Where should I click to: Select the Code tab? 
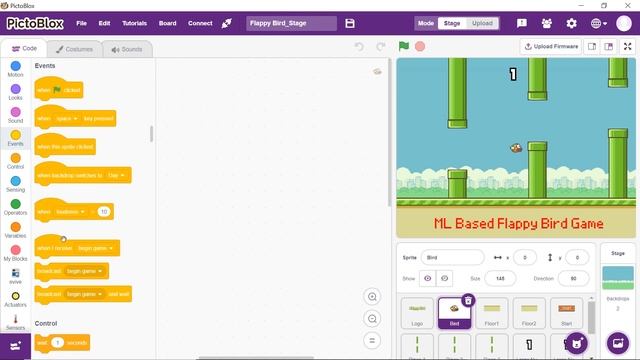(24, 49)
